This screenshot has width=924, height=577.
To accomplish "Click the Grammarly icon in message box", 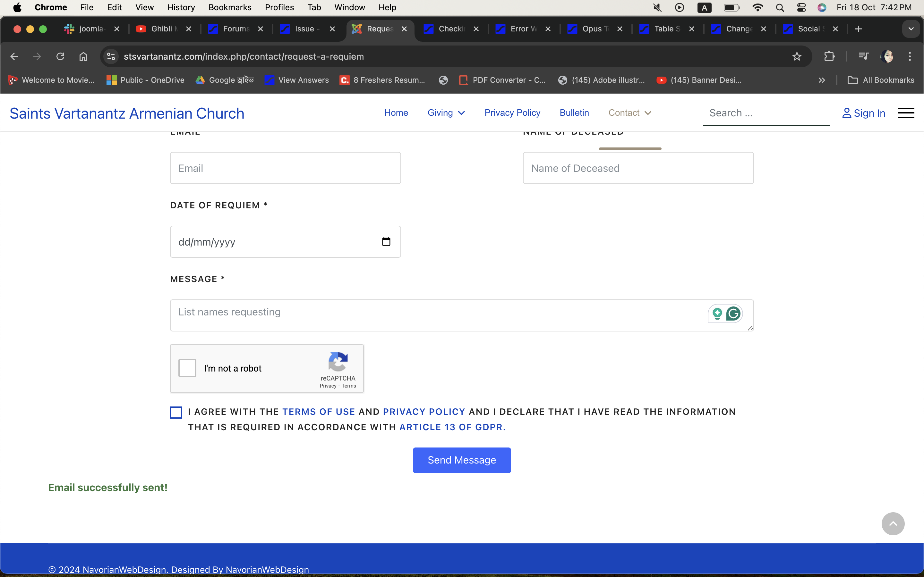I will tap(733, 314).
